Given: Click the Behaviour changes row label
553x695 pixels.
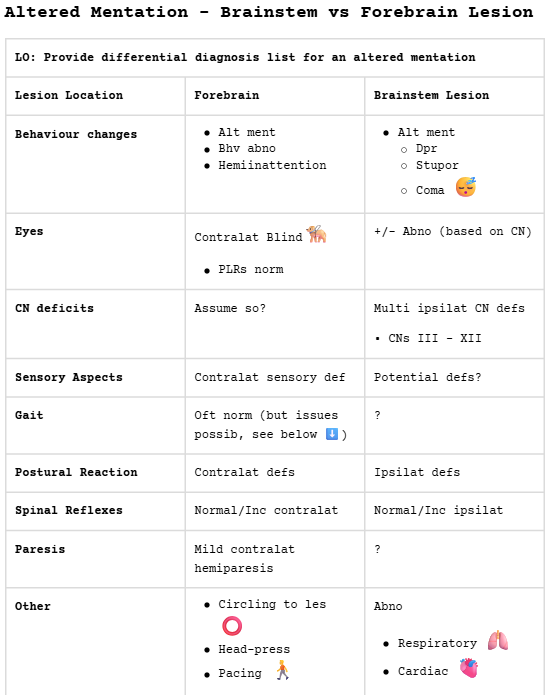Looking at the screenshot, I should coord(76,134).
